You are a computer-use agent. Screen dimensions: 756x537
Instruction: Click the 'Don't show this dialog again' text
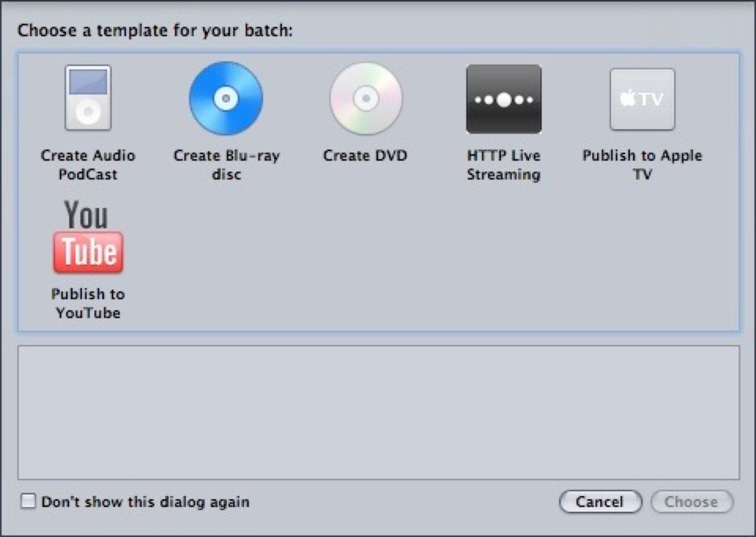coord(145,502)
